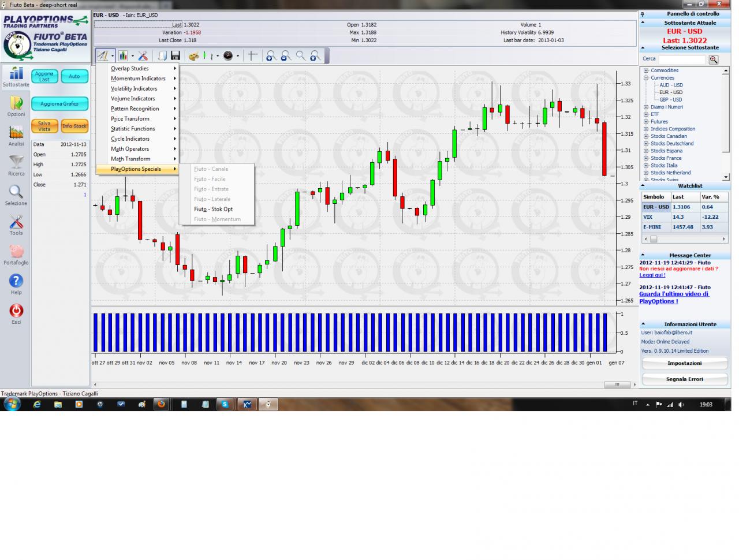Select the crosshair cursor tool

[x=252, y=55]
